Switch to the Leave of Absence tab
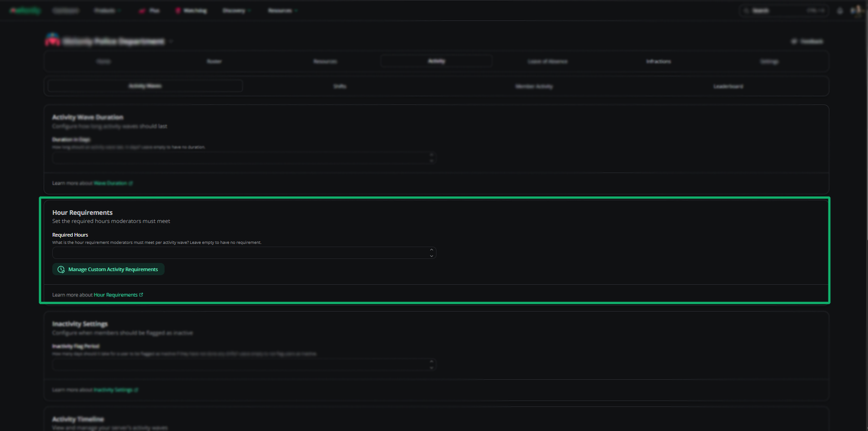The width and height of the screenshot is (868, 431). coord(547,61)
